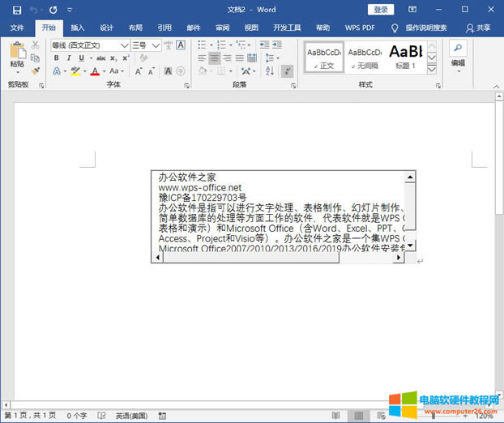Image resolution: width=504 pixels, height=423 pixels.
Task: Click the 登录 sign-in button
Action: (x=381, y=10)
